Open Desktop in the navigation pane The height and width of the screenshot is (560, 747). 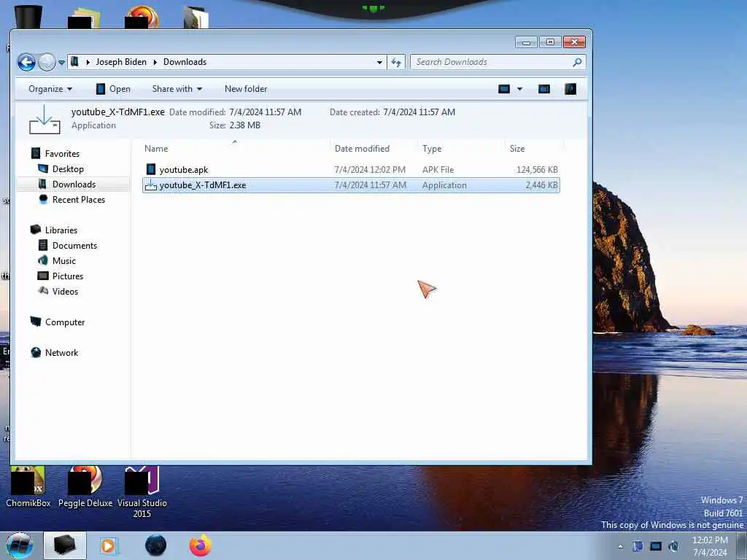click(x=68, y=169)
